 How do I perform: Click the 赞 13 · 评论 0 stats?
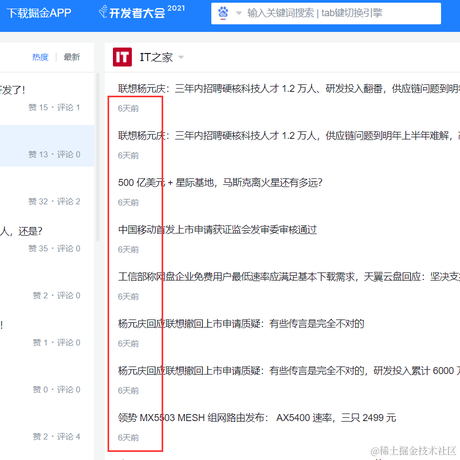[54, 154]
